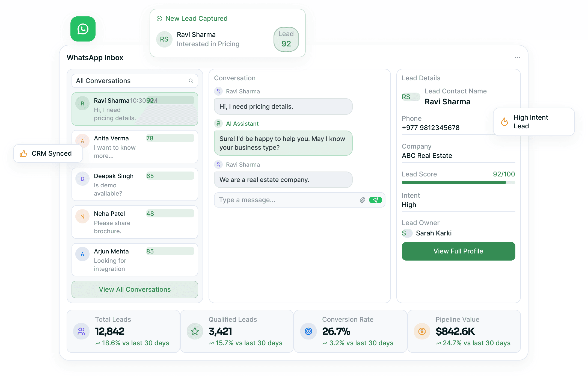Image resolution: width=588 pixels, height=378 pixels.
Task: Click the 26.7% Conversion Rate value
Action: pos(336,331)
